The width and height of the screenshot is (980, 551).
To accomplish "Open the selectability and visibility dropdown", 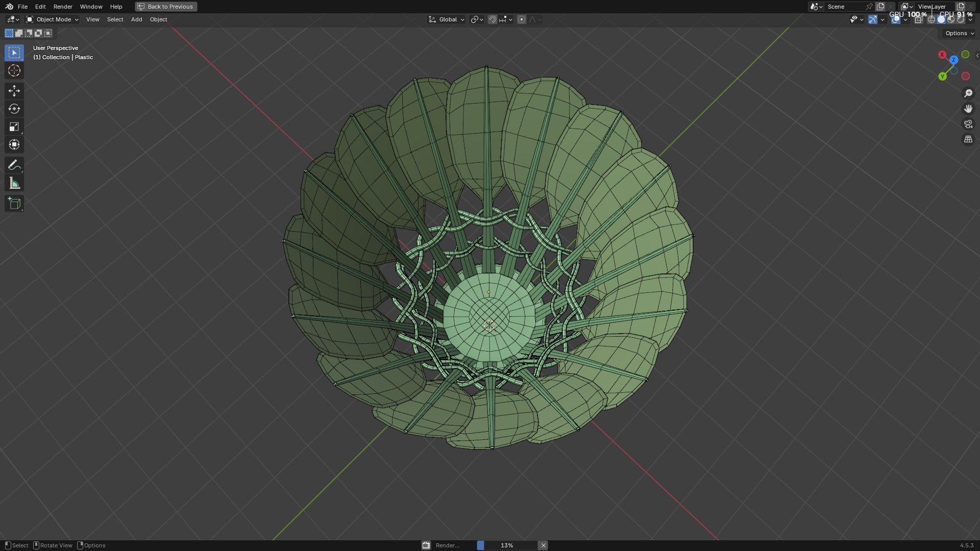I will (856, 19).
